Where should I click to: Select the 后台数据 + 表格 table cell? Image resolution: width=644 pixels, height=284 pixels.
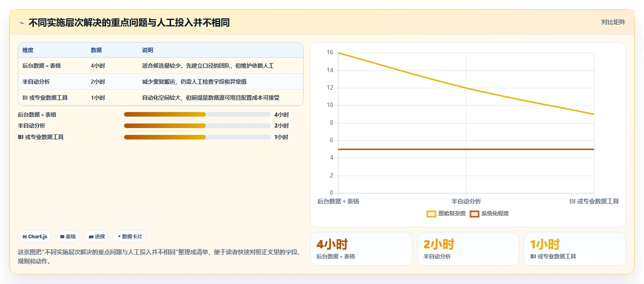click(x=42, y=66)
